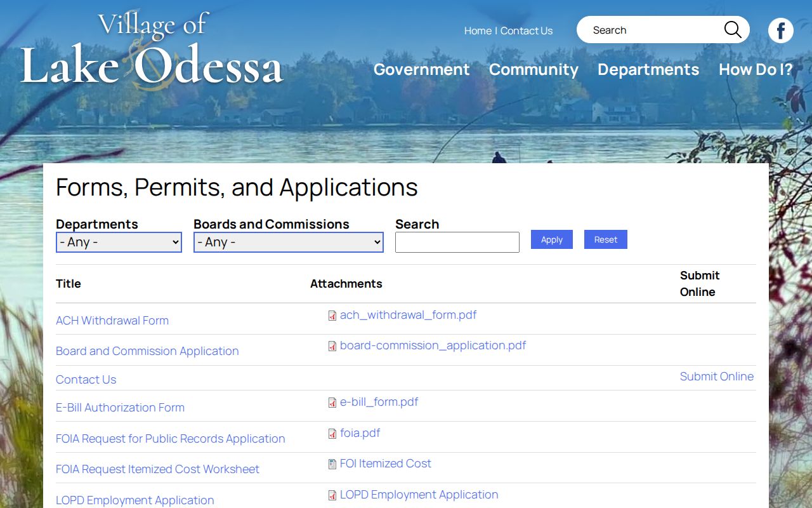This screenshot has height=508, width=812.
Task: Go to the Home link
Action: pyautogui.click(x=478, y=30)
